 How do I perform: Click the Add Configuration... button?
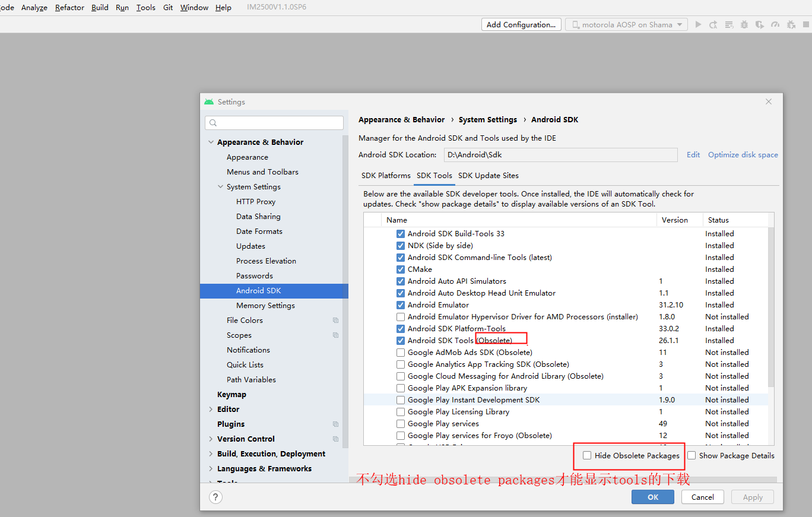click(x=521, y=24)
